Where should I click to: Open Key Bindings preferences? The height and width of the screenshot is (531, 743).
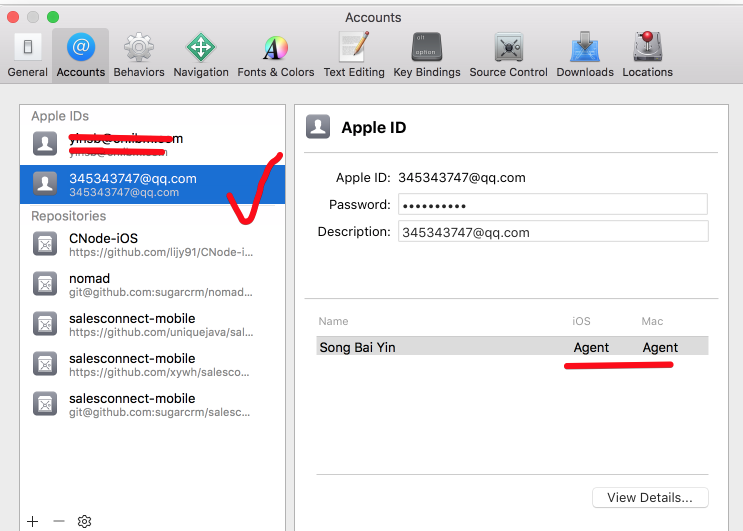(x=426, y=55)
